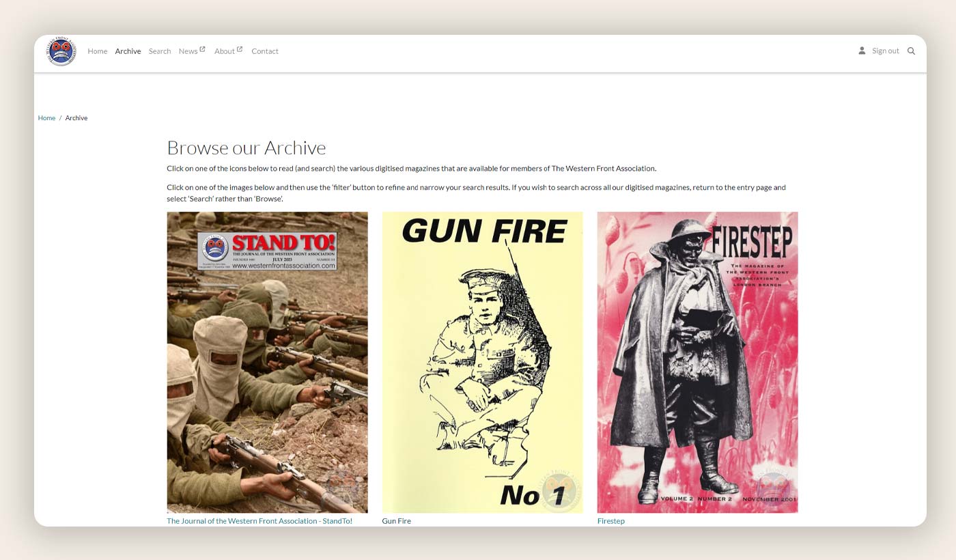This screenshot has height=560, width=956.
Task: Open the Gun Fire magazine cover
Action: [483, 362]
